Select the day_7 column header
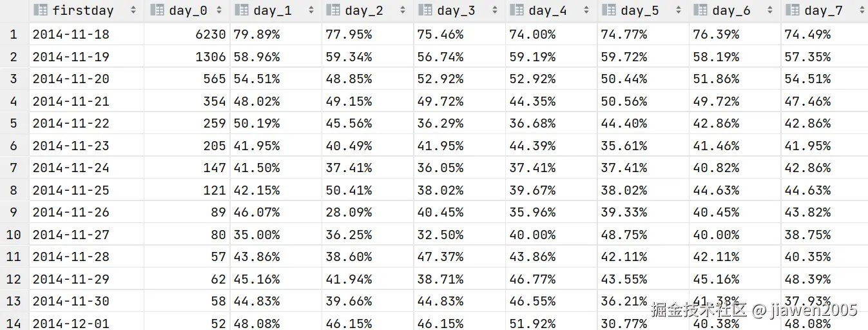868x330 pixels. tap(824, 10)
